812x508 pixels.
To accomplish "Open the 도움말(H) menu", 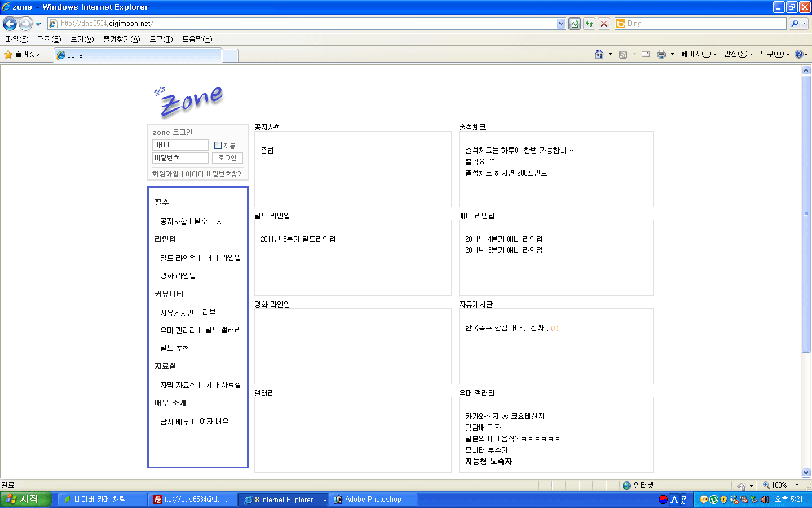I will [197, 39].
